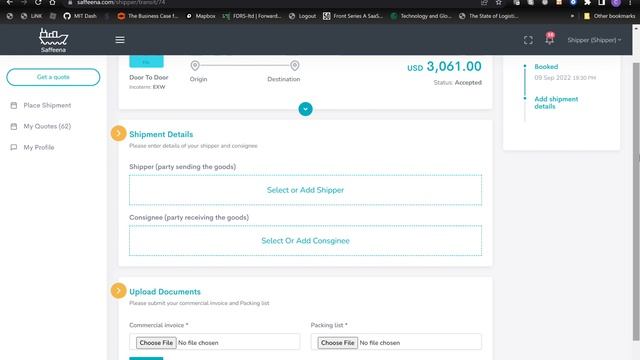The width and height of the screenshot is (640, 360).
Task: Open The Business Case bookmark
Action: (x=148, y=16)
